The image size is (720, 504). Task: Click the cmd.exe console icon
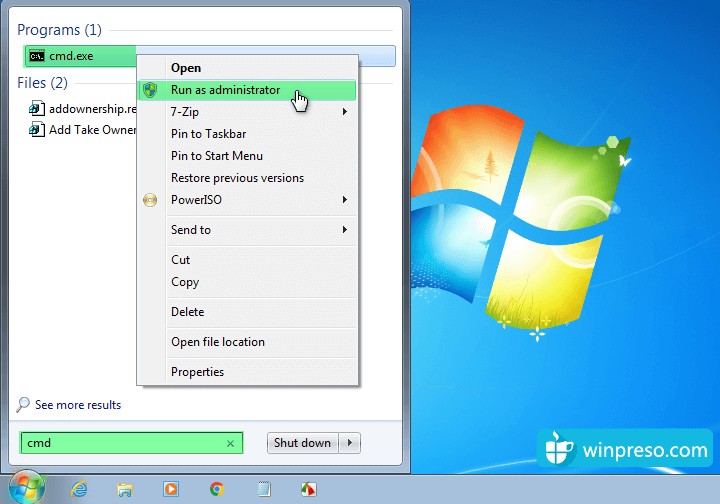click(37, 56)
